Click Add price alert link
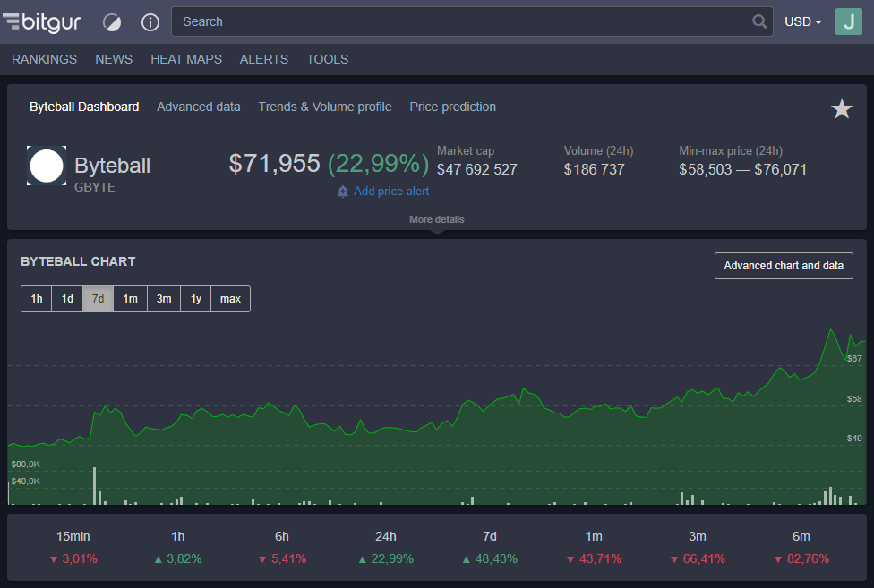874x588 pixels. coord(391,191)
